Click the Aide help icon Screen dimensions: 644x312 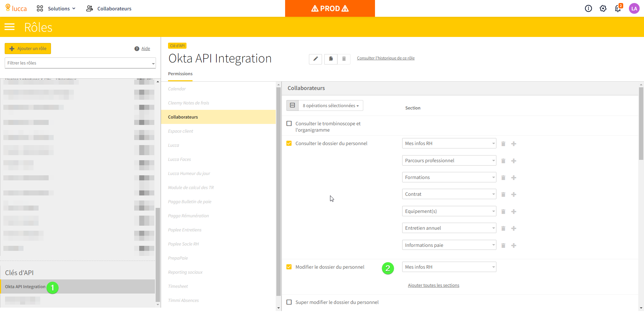(137, 49)
